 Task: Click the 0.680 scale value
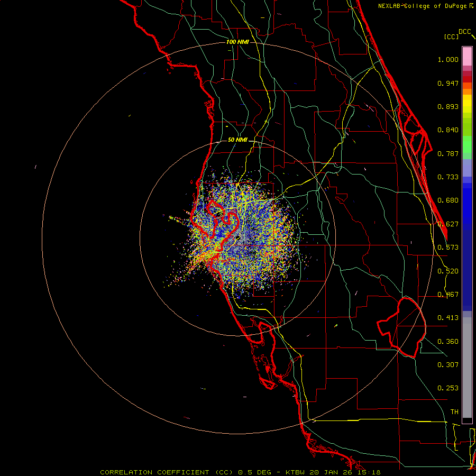click(x=448, y=200)
